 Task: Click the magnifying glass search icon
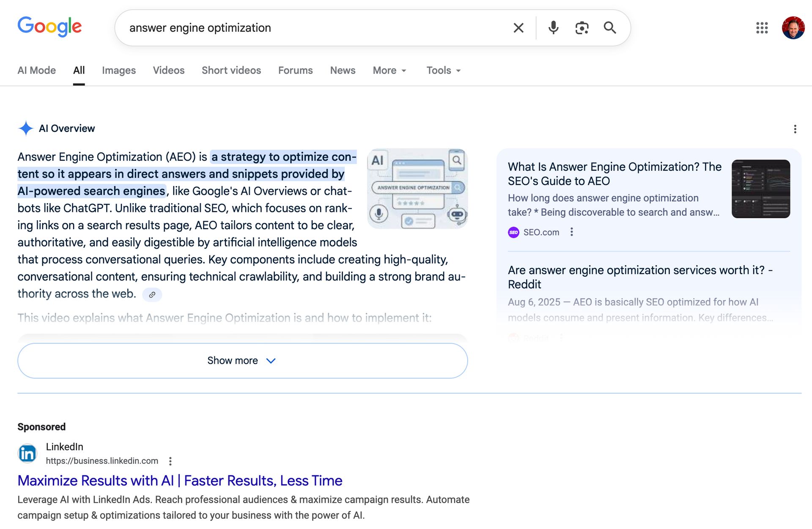(609, 28)
